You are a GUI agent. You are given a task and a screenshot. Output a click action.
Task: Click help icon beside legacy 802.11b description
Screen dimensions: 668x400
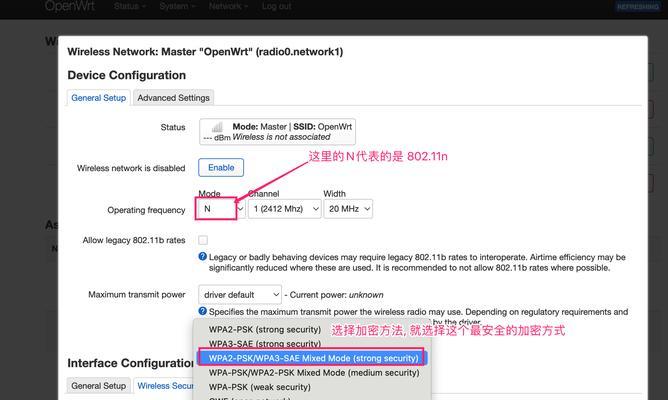(x=202, y=256)
